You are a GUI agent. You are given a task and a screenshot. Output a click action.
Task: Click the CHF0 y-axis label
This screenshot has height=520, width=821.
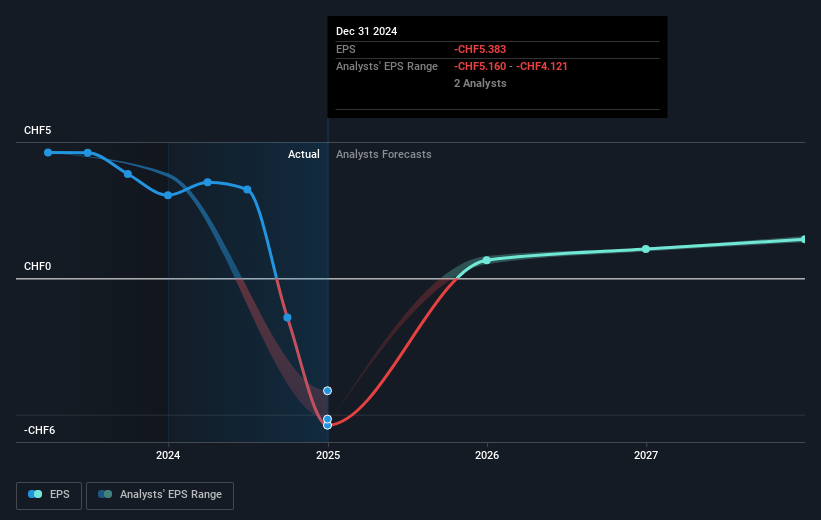[38, 267]
